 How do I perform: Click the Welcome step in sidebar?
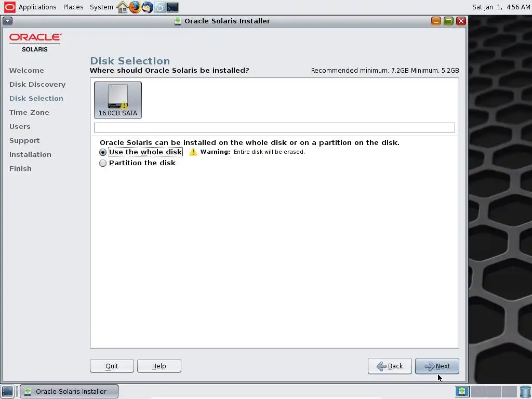pyautogui.click(x=26, y=70)
